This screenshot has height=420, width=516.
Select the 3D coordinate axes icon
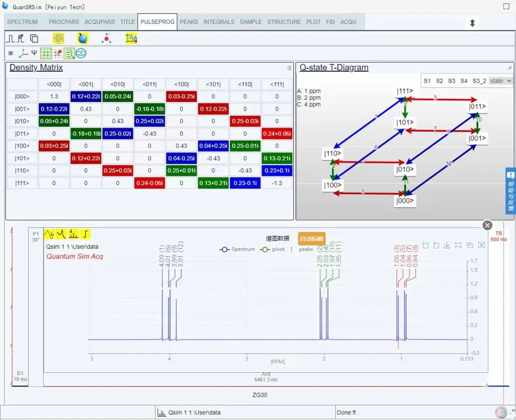tap(22, 53)
